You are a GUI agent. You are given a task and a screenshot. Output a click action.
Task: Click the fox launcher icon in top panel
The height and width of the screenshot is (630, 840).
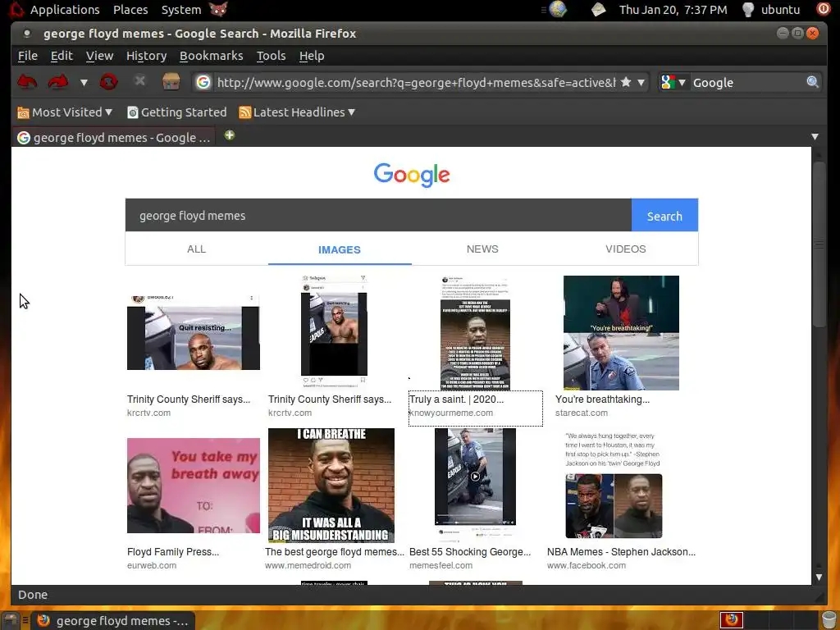coord(218,9)
